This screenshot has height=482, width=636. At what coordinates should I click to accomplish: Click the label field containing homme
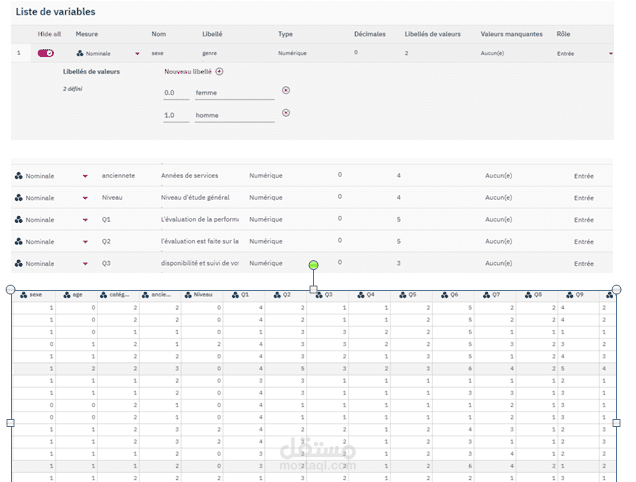[x=235, y=116]
